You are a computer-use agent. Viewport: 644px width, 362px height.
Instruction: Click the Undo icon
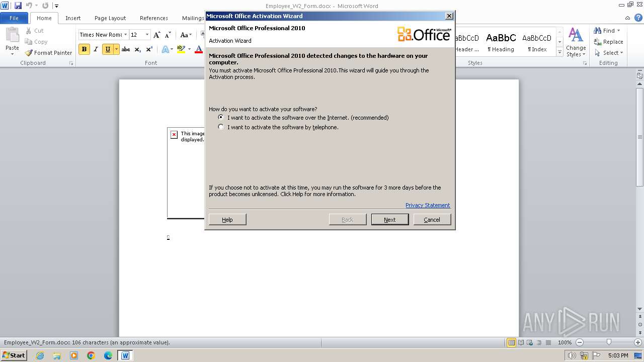point(29,6)
